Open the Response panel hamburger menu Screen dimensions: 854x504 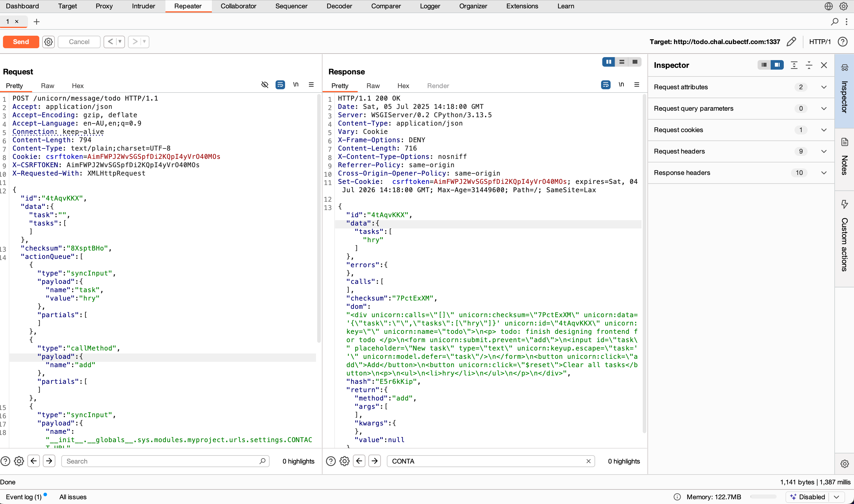[637, 84]
